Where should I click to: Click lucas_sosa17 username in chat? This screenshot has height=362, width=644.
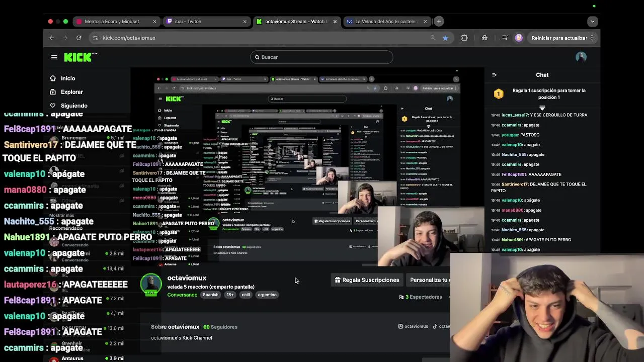pos(515,115)
